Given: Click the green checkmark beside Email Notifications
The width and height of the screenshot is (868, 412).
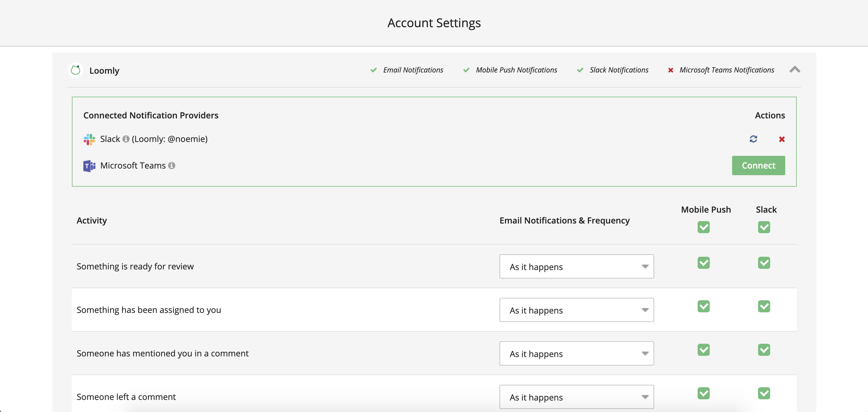Looking at the screenshot, I should coord(373,70).
